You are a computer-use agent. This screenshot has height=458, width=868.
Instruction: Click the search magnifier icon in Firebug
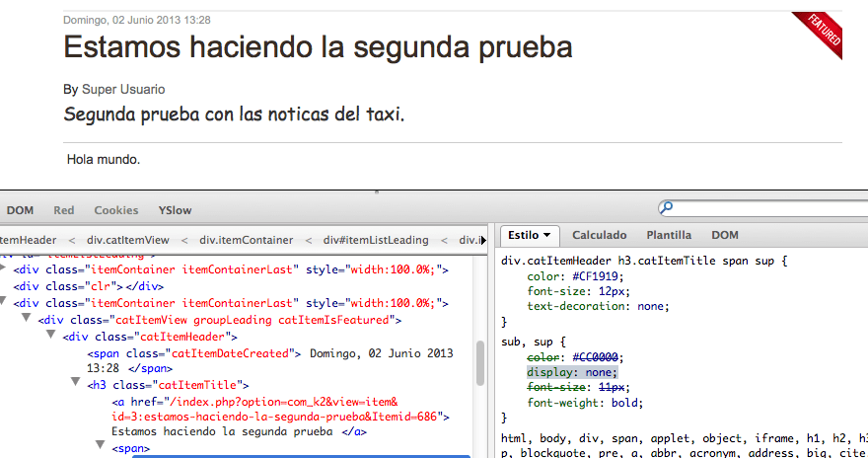tap(667, 207)
